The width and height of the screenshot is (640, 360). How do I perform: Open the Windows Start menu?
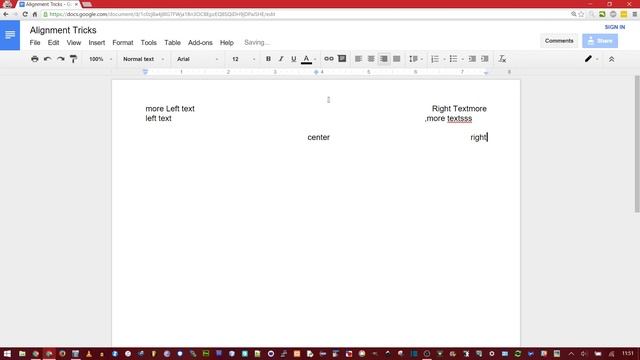tap(7, 354)
